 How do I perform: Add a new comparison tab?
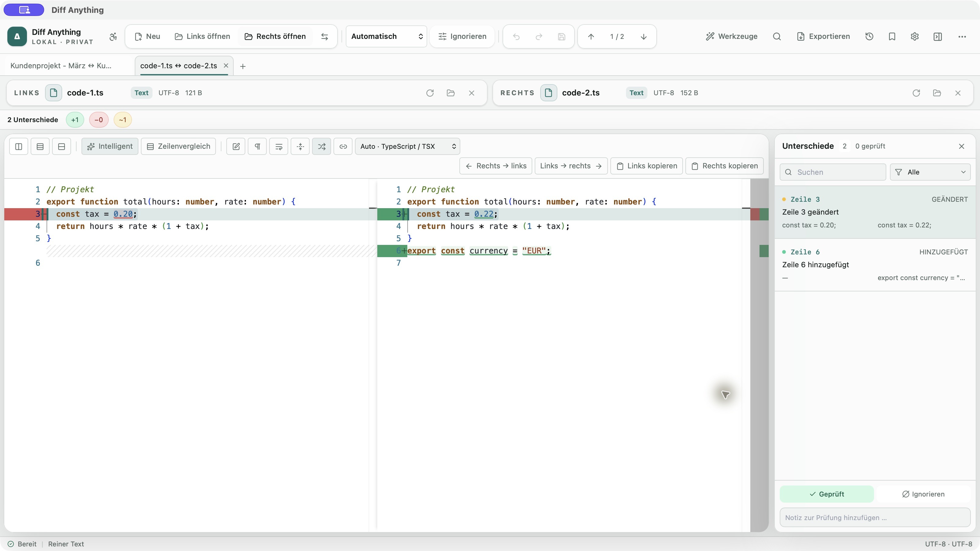point(243,66)
